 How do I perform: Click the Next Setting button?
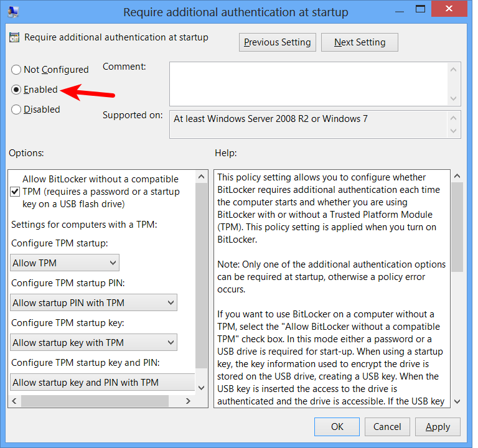point(360,42)
